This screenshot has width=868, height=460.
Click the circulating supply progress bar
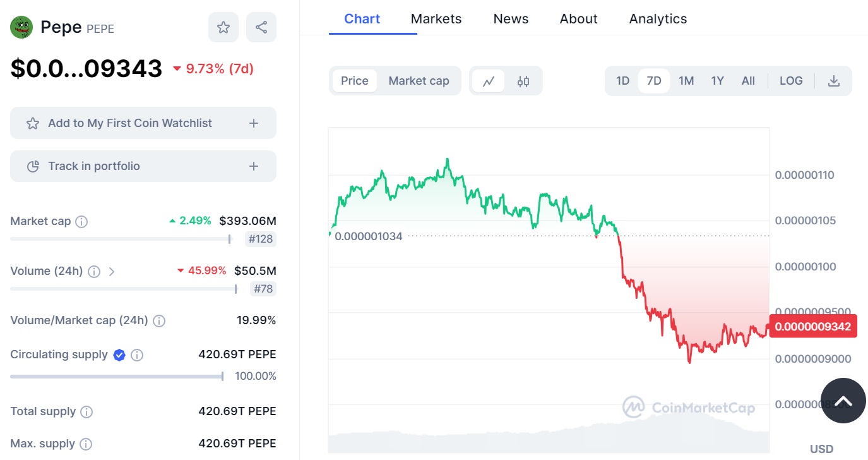(x=117, y=377)
